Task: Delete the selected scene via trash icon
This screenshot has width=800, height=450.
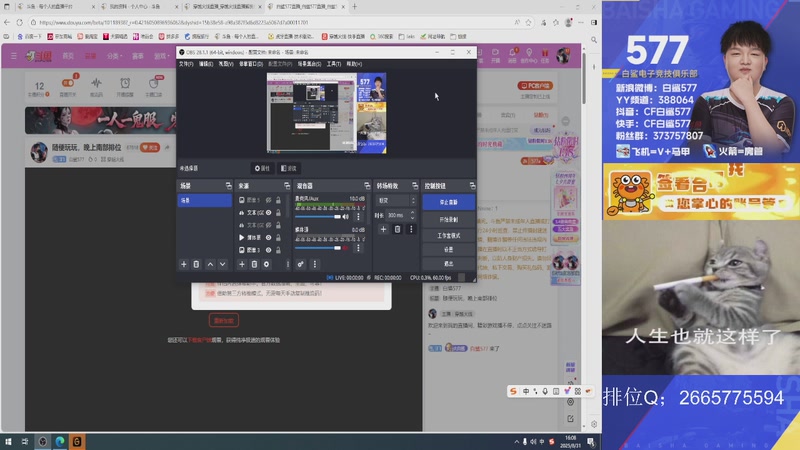Action: pyautogui.click(x=196, y=264)
